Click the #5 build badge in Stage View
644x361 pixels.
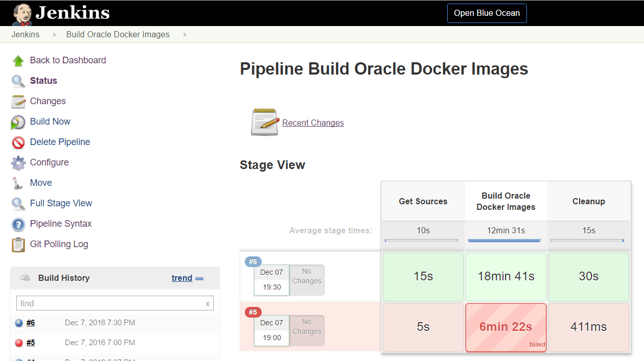coord(253,312)
